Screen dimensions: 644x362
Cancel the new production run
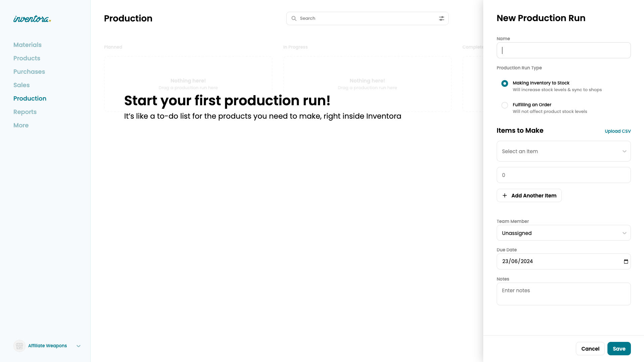click(590, 349)
